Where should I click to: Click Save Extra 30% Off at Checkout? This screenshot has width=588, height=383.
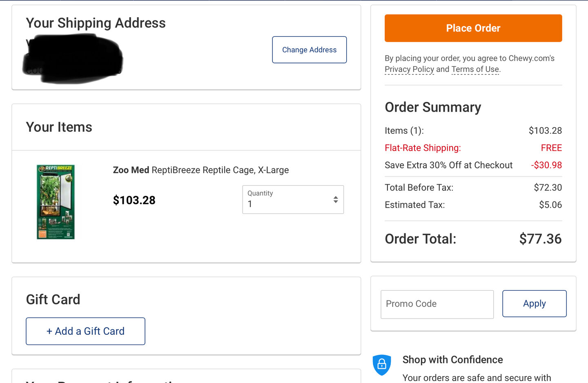click(x=448, y=165)
